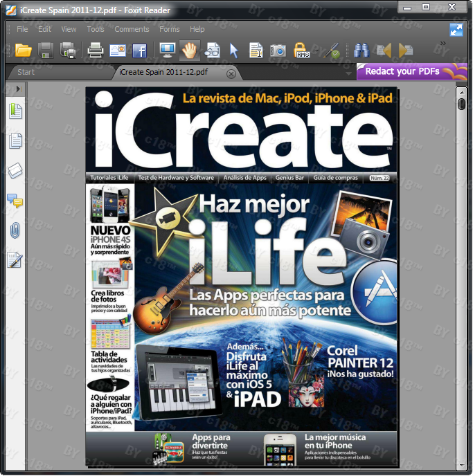Open the Pages thumbnails panel in the sidebar
Viewport: 473px width, 476px height.
pos(15,141)
